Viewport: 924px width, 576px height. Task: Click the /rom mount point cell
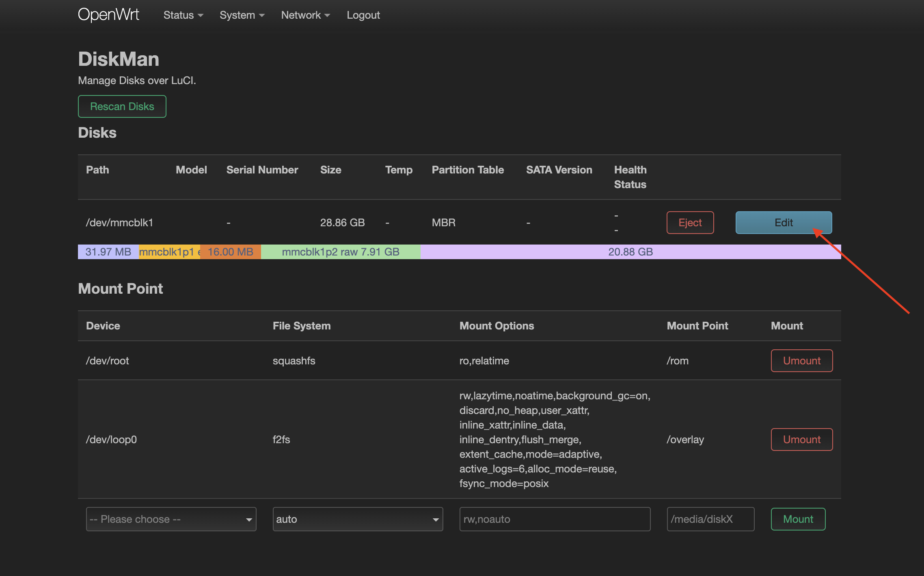[678, 361]
